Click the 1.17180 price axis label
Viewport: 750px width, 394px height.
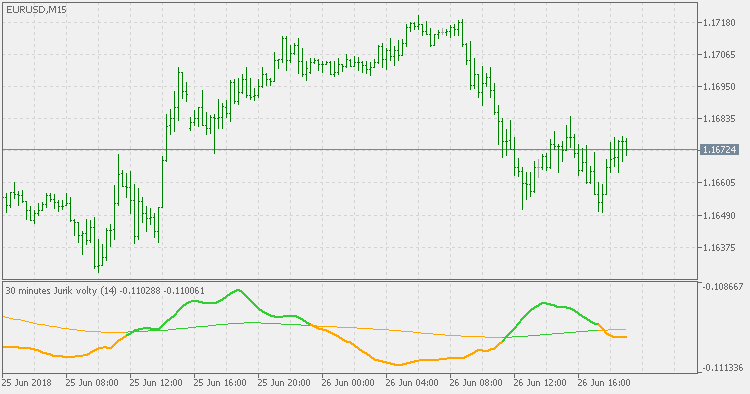719,22
